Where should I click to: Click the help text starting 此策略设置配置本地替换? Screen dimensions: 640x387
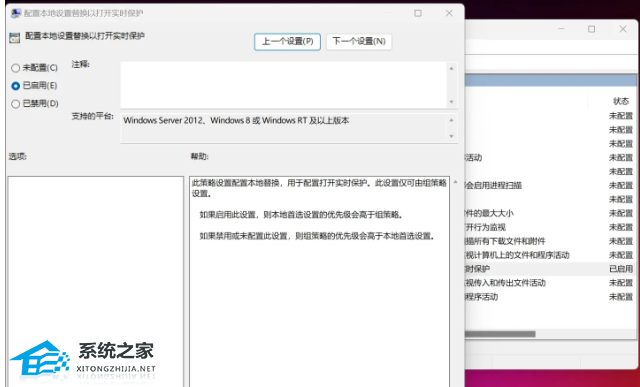(x=319, y=188)
